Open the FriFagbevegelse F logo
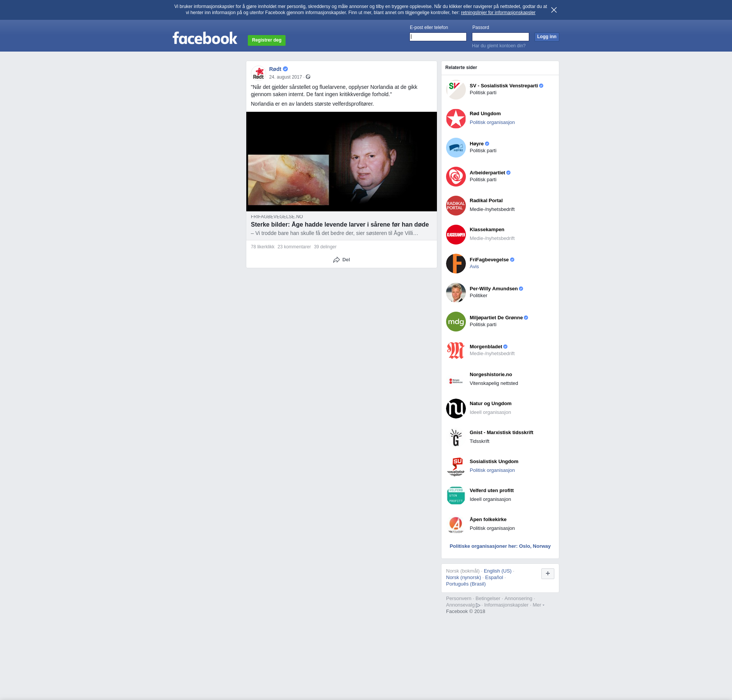Image resolution: width=732 pixels, height=700 pixels. [456, 264]
